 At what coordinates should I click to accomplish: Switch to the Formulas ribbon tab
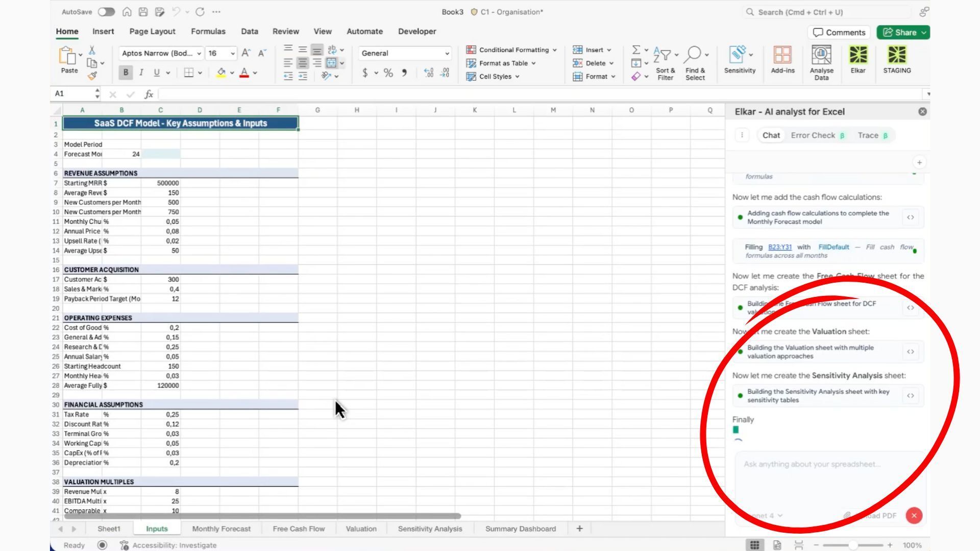(x=208, y=31)
